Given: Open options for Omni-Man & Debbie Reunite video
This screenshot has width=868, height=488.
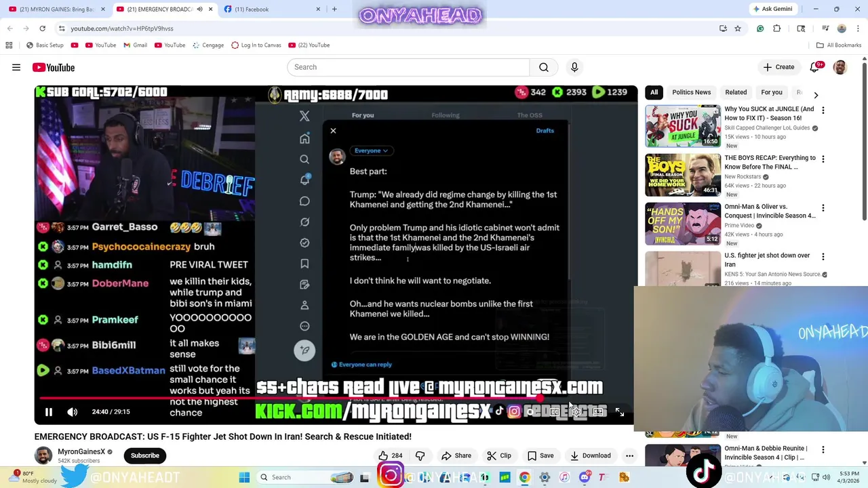Looking at the screenshot, I should click(823, 449).
